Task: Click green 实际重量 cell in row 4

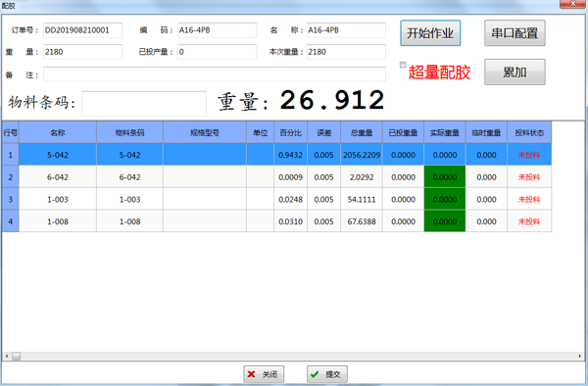Action: 445,221
